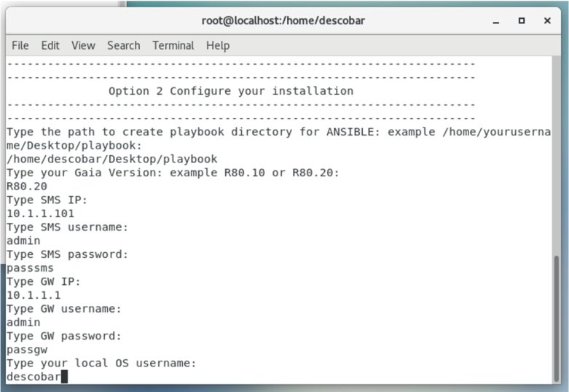Click the /home/descobar/Desktop/playbook path line
This screenshot has height=392, width=569.
tap(111, 159)
